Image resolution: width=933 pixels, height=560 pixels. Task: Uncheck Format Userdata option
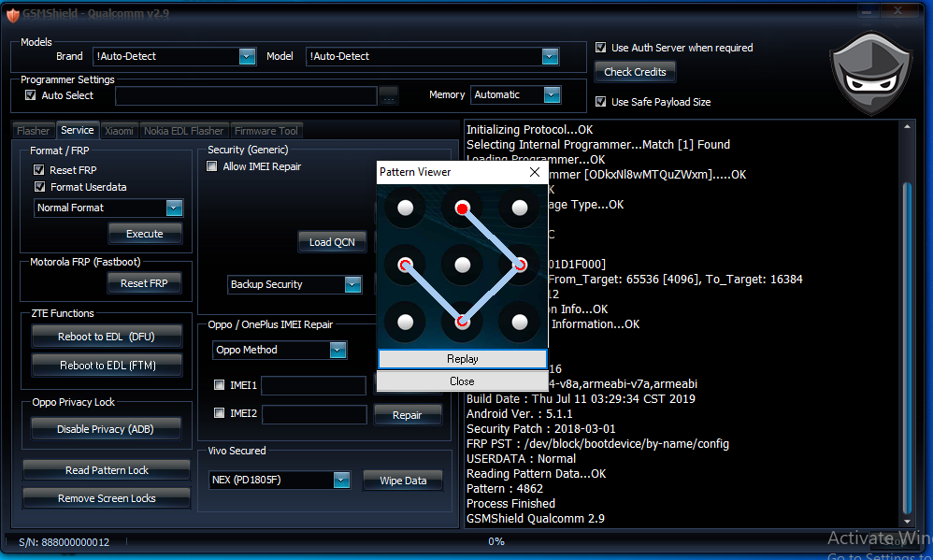click(39, 187)
